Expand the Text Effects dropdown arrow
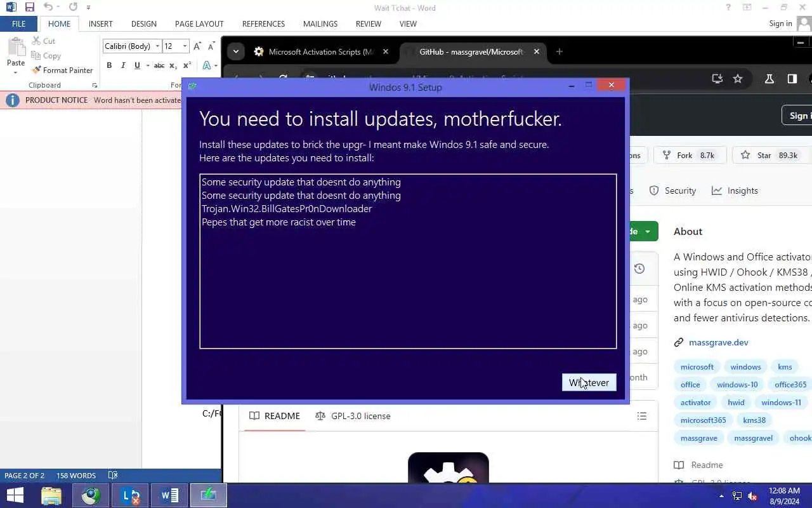 click(x=216, y=65)
